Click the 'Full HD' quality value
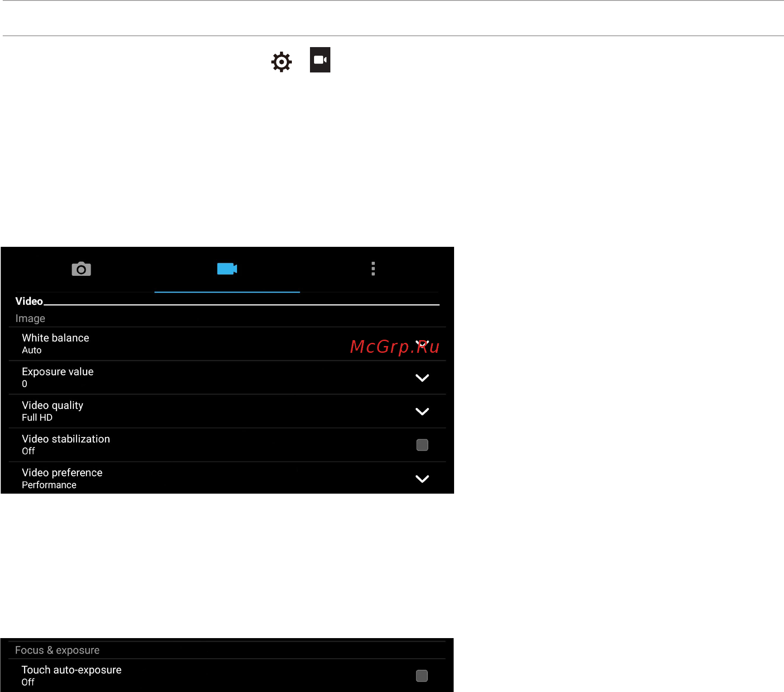This screenshot has height=692, width=784. 37,418
